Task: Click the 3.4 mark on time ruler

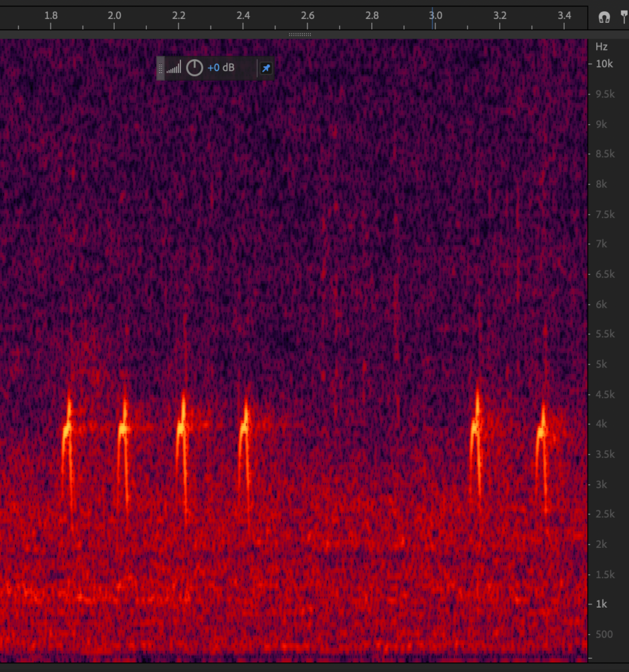Action: point(564,16)
